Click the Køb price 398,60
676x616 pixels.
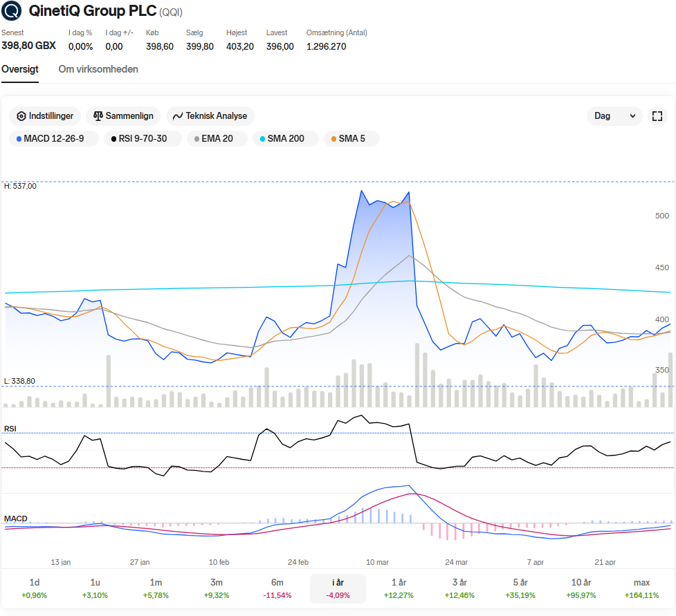160,46
